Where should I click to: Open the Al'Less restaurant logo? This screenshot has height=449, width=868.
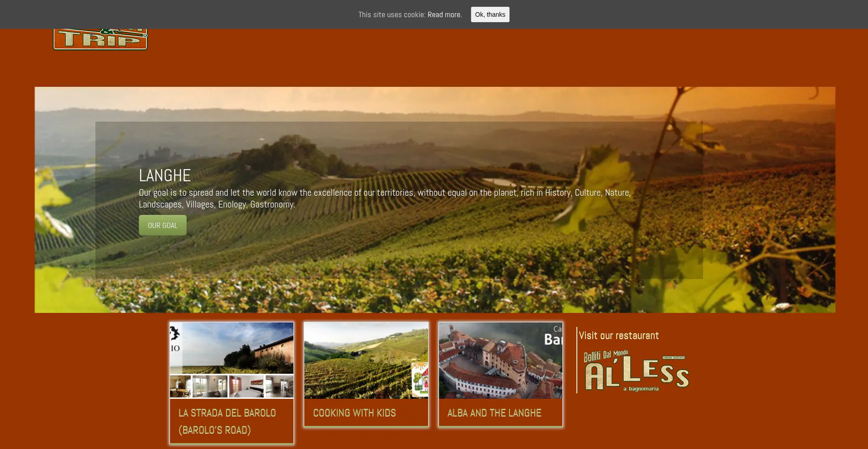(636, 370)
